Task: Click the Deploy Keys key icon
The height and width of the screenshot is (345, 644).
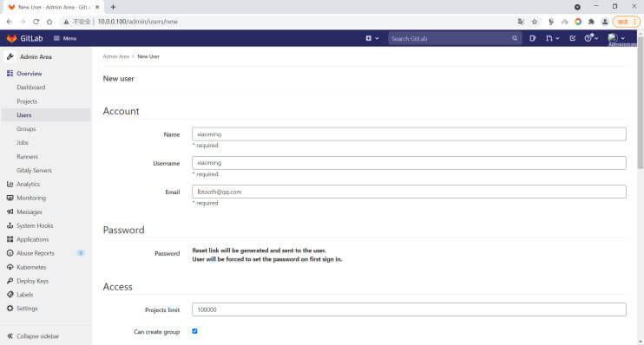Action: coord(10,281)
